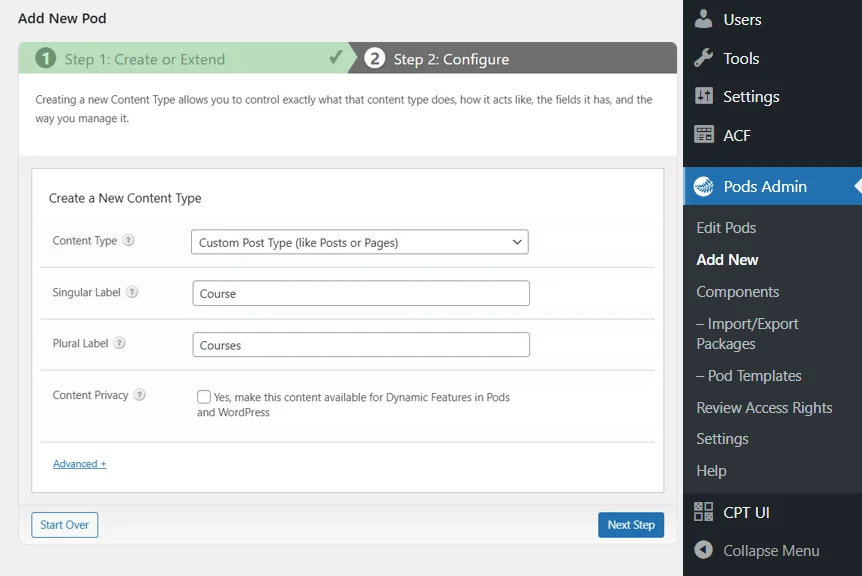This screenshot has height=576, width=862.
Task: Open Import/Export Packages submenu item
Action: [747, 334]
